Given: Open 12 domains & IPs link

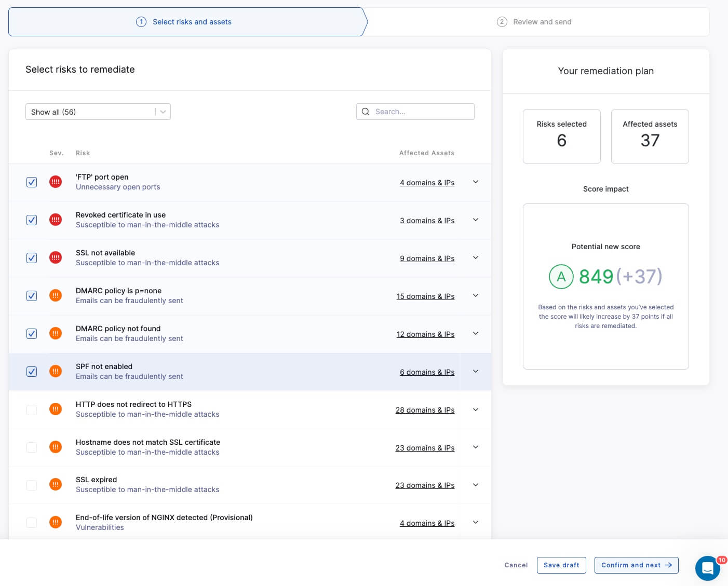Looking at the screenshot, I should [x=425, y=334].
